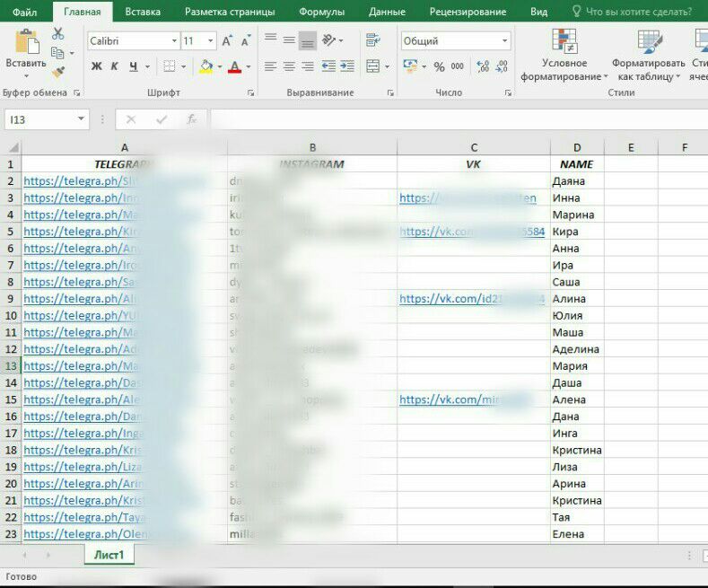
Task: Open the Calibri font name dropdown
Action: coord(174,41)
